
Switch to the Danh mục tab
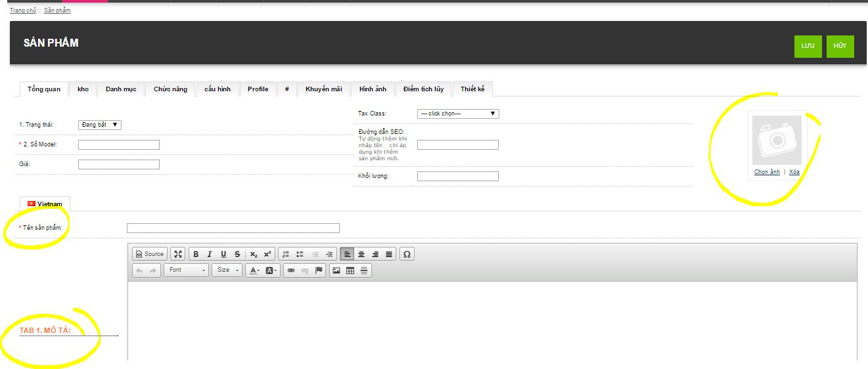point(121,89)
